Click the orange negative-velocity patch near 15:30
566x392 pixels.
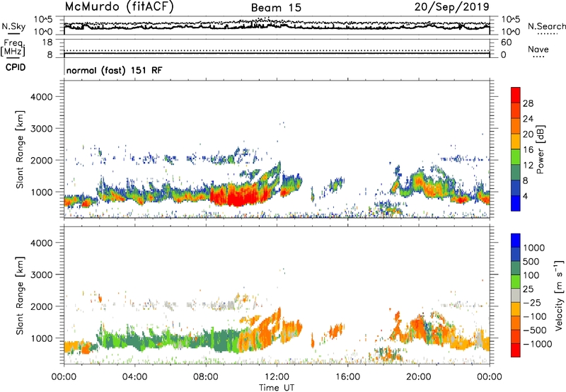pos(337,330)
